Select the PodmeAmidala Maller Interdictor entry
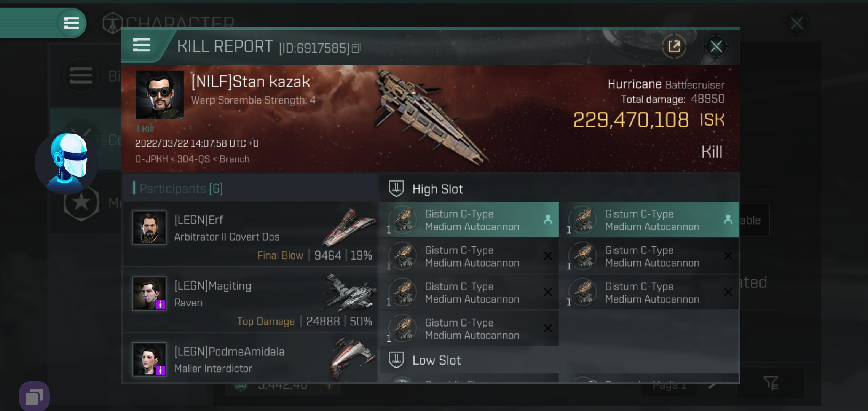 tap(251, 360)
